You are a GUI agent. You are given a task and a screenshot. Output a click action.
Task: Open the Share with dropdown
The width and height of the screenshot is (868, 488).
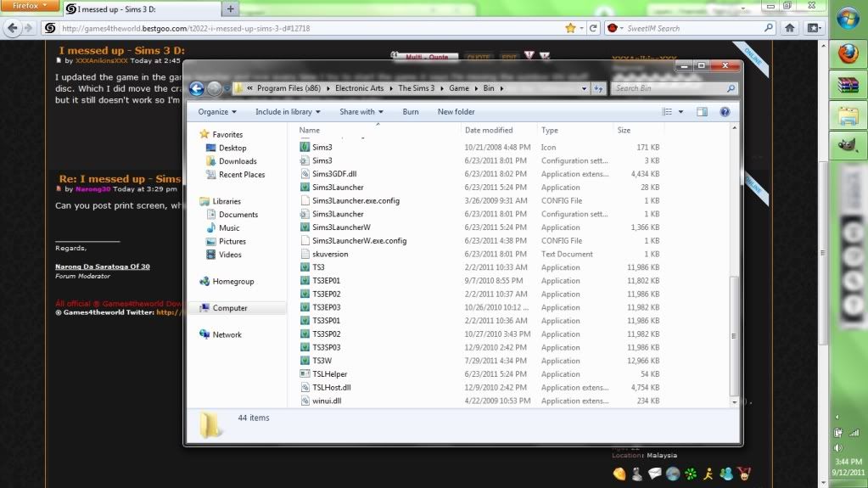tap(361, 111)
